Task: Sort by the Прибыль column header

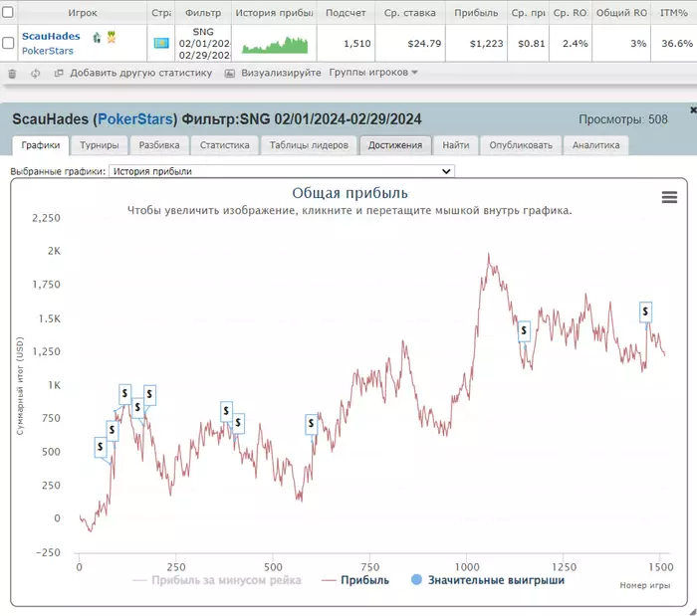Action: pyautogui.click(x=476, y=13)
